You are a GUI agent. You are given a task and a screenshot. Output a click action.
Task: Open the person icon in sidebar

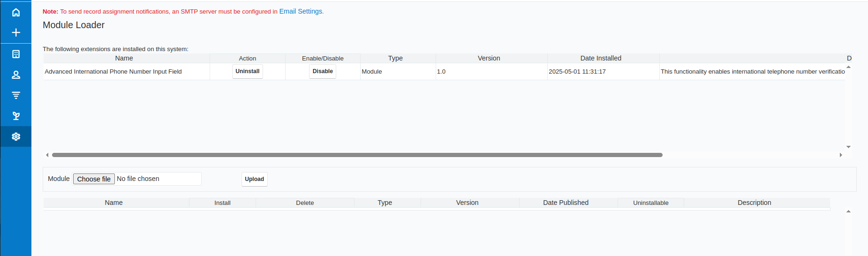16,75
